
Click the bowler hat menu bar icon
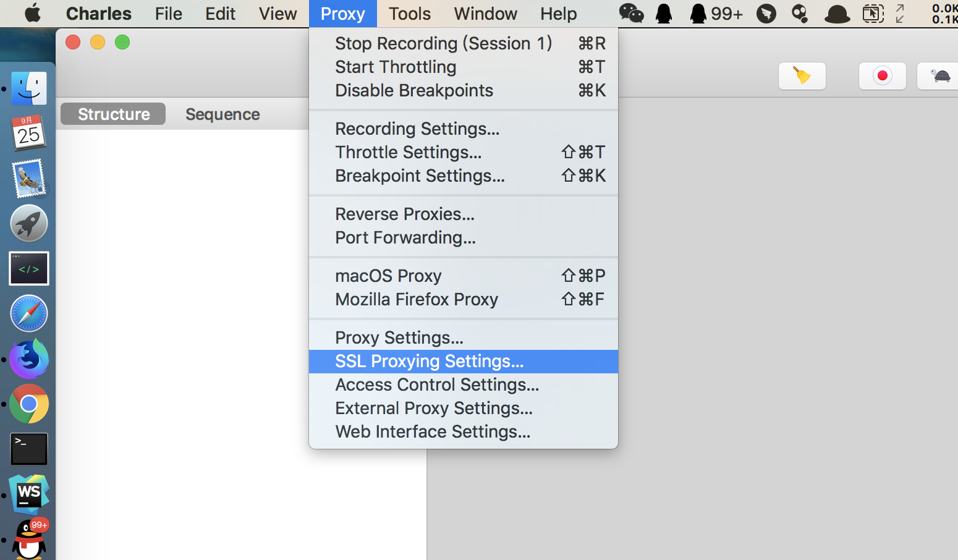point(837,14)
